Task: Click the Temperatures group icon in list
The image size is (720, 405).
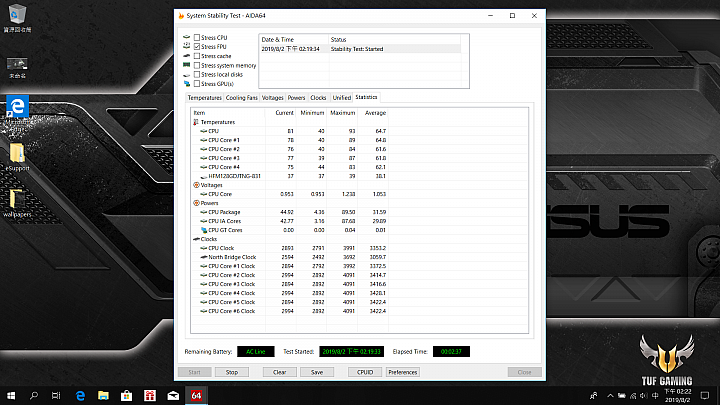Action: 196,122
